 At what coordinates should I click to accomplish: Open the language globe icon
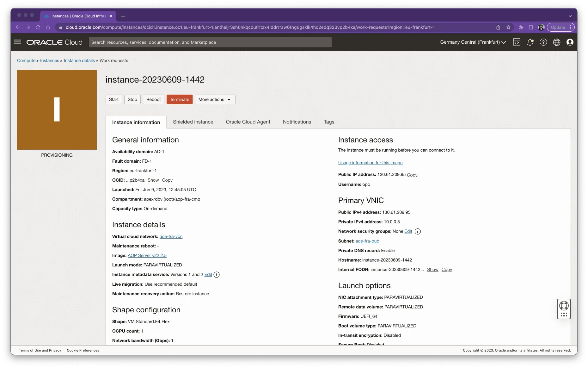click(557, 42)
